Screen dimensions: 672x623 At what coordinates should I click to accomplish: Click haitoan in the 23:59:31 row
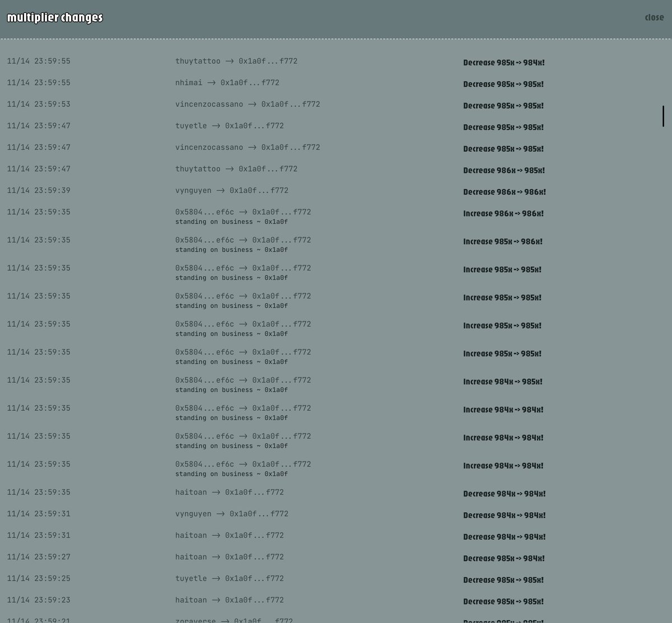pos(191,536)
